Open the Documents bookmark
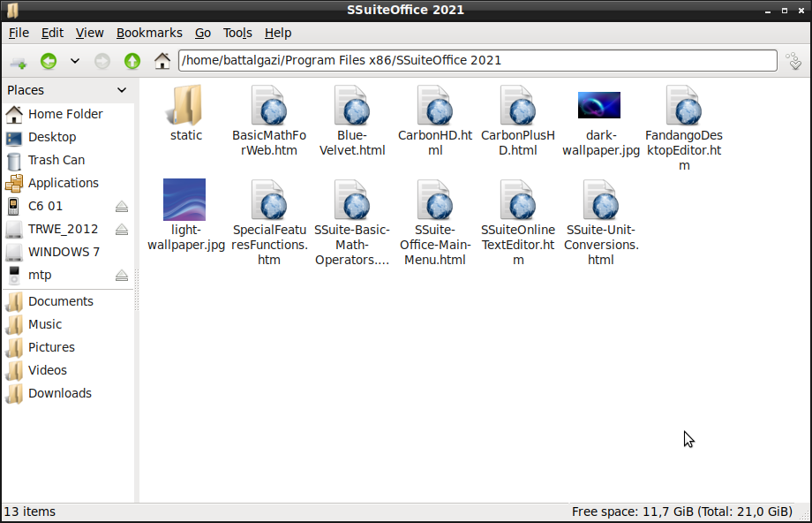This screenshot has height=523, width=812. (67, 301)
